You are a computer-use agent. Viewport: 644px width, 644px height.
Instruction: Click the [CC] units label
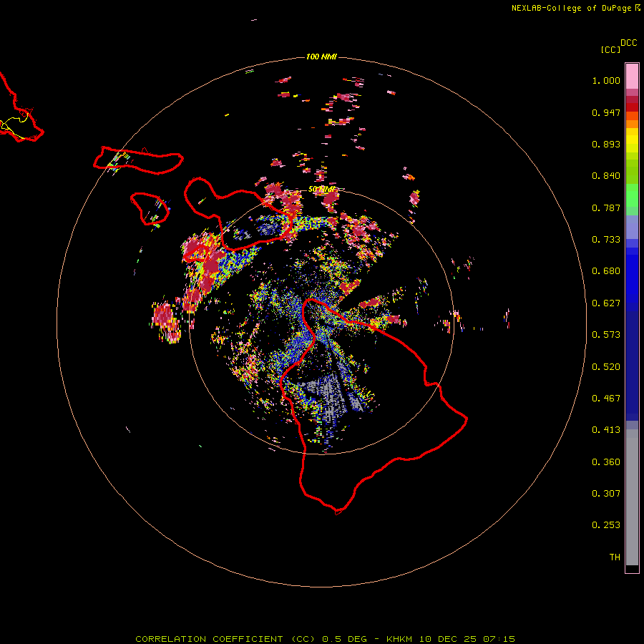coord(610,49)
